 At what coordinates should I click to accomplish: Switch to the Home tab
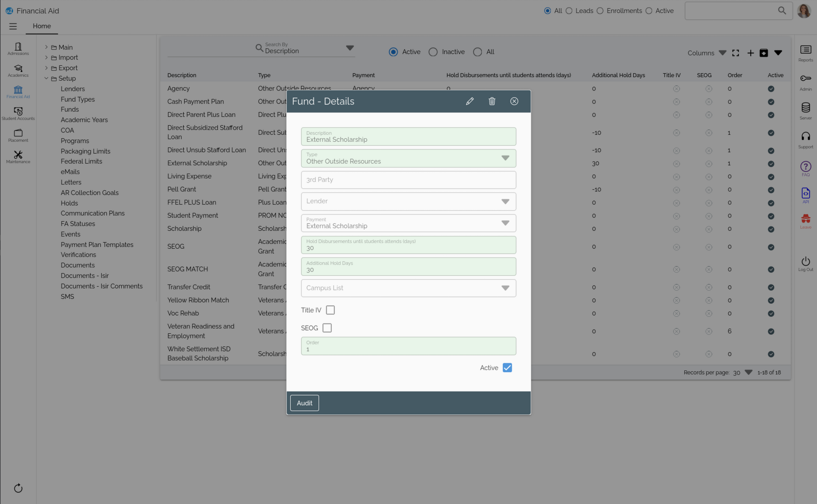(x=41, y=26)
